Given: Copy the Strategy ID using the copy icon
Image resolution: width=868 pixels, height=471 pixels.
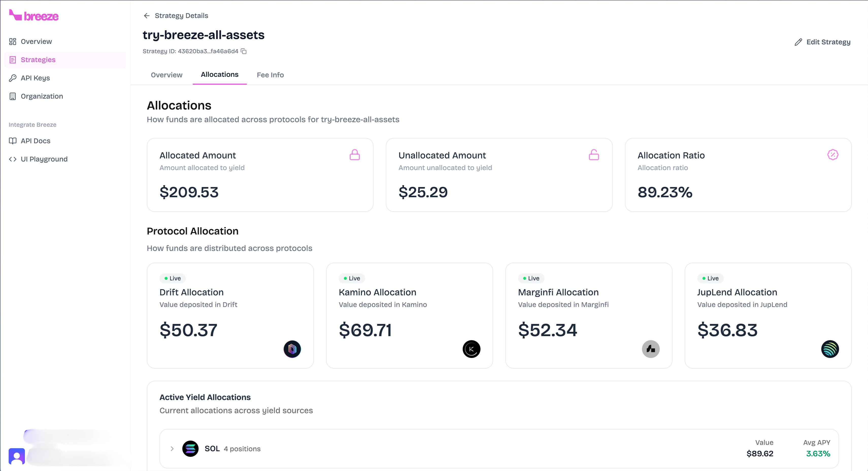Looking at the screenshot, I should (244, 51).
